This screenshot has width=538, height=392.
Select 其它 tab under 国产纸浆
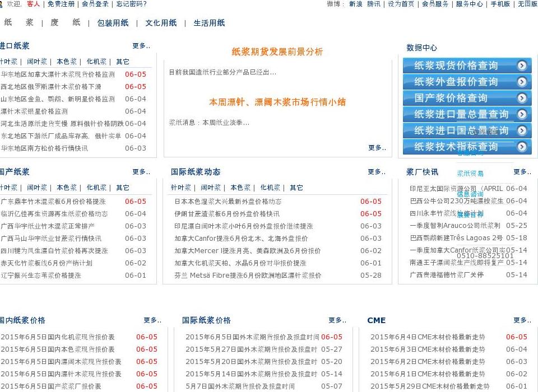(x=123, y=188)
